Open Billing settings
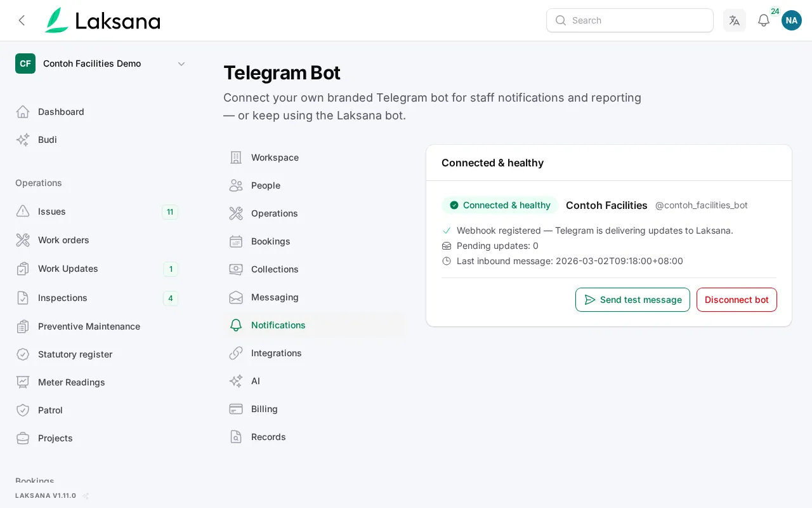The height and width of the screenshot is (508, 812). (315, 409)
